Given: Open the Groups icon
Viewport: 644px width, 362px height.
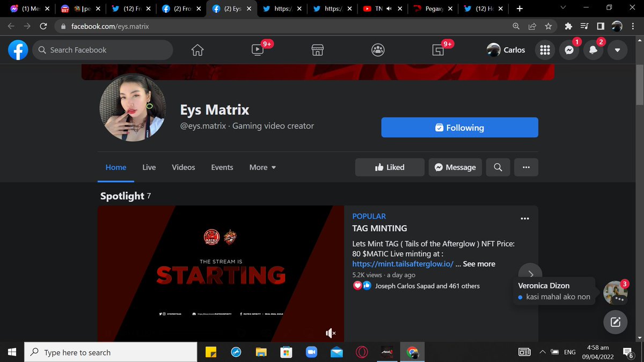Looking at the screenshot, I should pyautogui.click(x=378, y=50).
